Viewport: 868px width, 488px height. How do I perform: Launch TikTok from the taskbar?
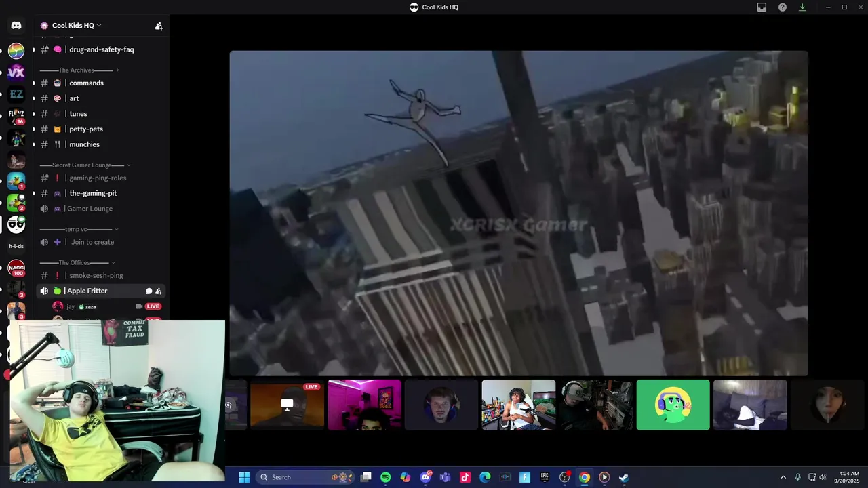click(x=465, y=477)
